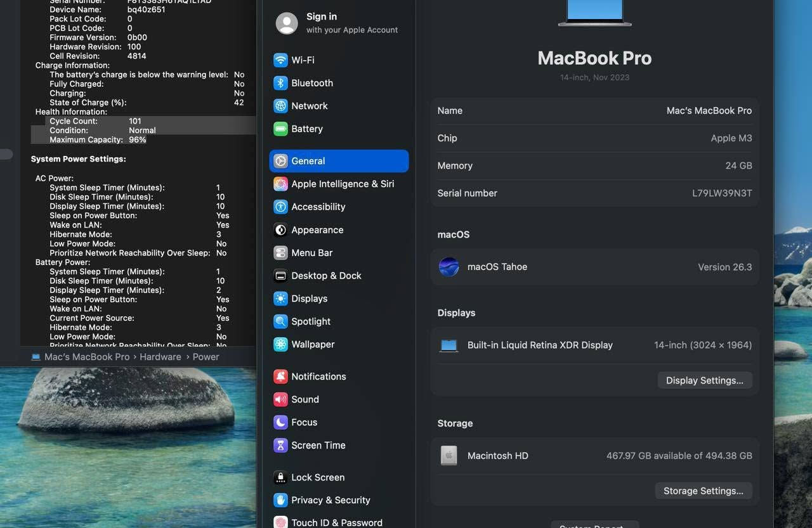Image resolution: width=812 pixels, height=528 pixels.
Task: Click laptop icon in System Information path bar
Action: point(36,357)
